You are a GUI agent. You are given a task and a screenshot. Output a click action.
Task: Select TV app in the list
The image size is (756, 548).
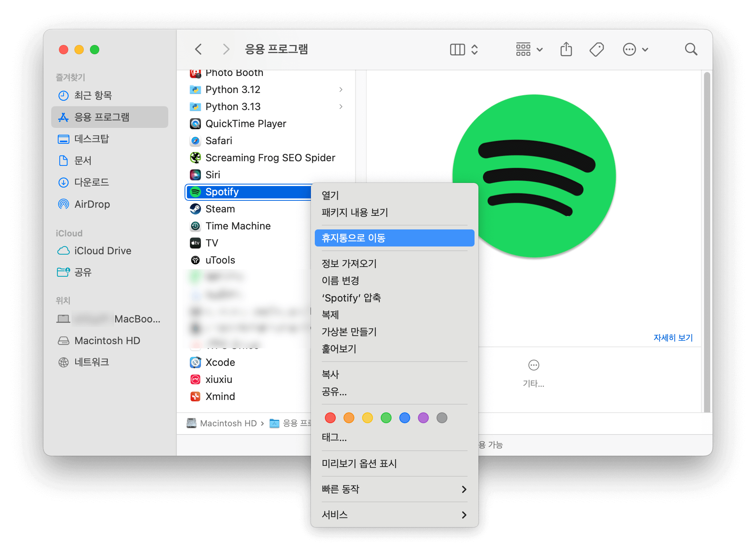[x=249, y=243]
